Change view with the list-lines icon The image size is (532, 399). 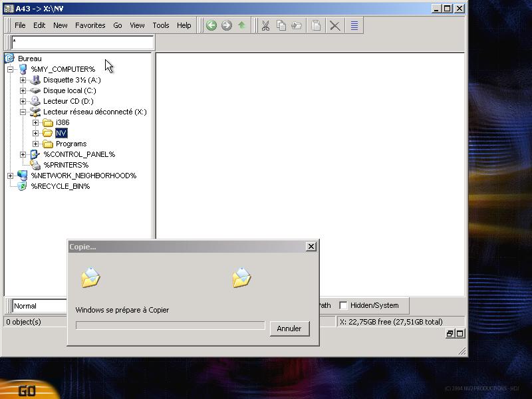354,26
